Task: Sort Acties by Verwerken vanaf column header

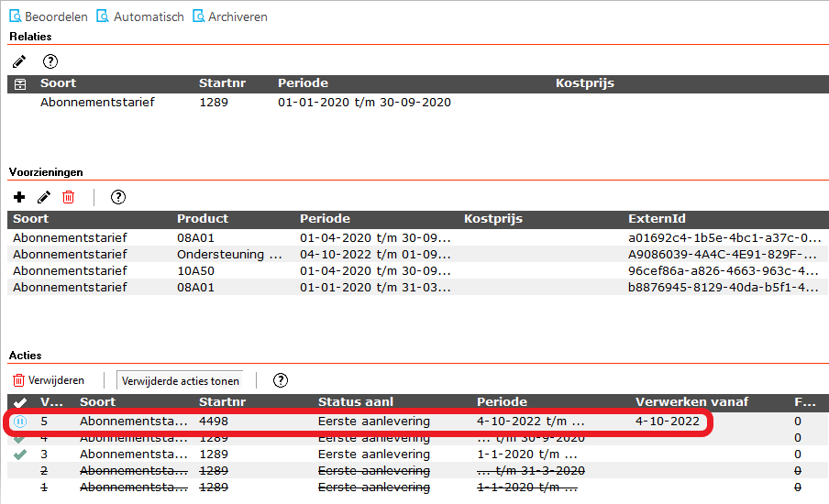Action: point(691,402)
